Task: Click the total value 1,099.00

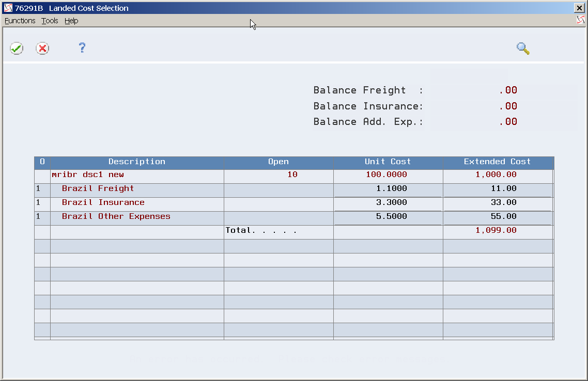Action: pyautogui.click(x=496, y=230)
